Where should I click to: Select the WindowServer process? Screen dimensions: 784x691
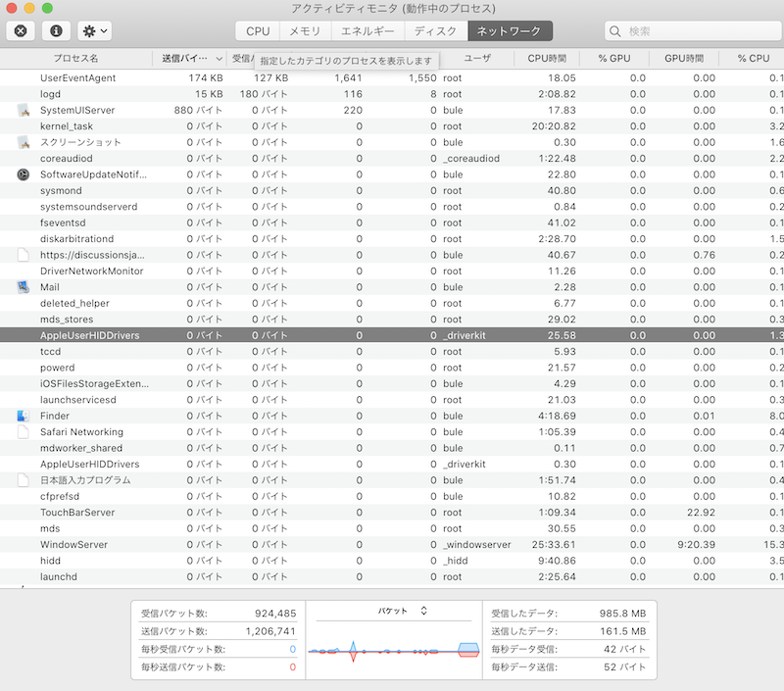click(x=392, y=545)
